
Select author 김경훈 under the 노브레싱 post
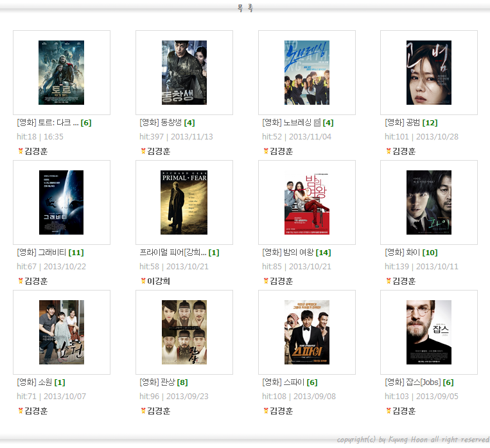point(281,152)
